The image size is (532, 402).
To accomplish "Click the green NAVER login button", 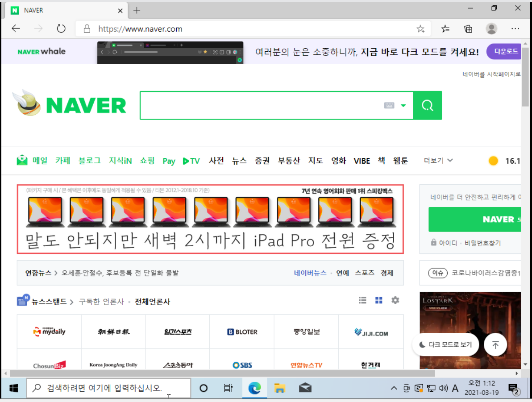I will [475, 220].
